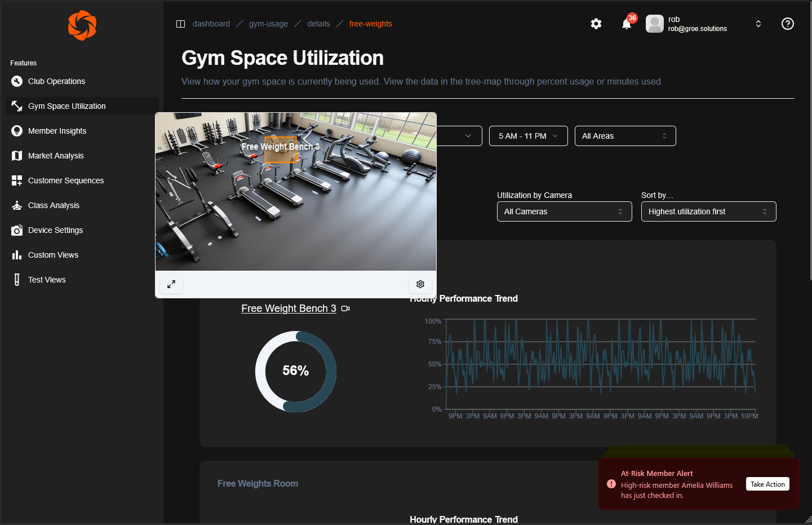
Task: Open Market Analysis page
Action: click(x=82, y=156)
